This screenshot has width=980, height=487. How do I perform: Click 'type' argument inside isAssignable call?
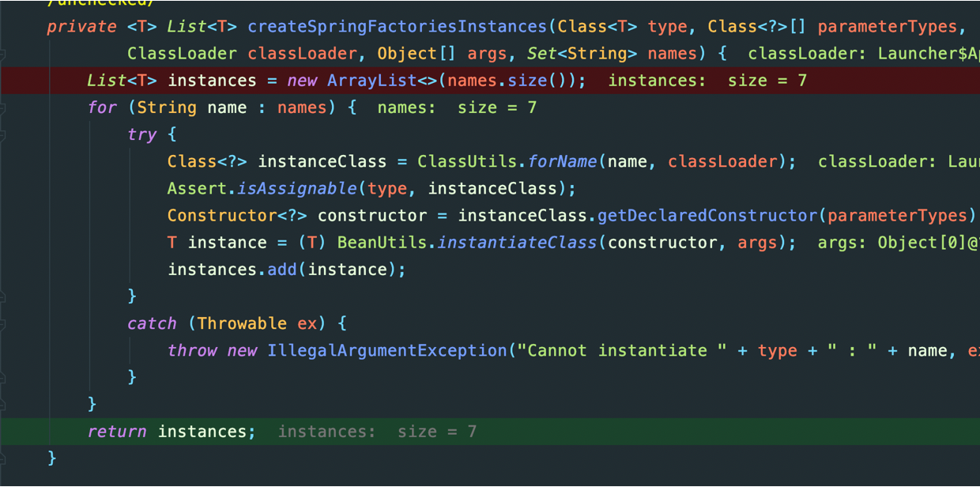tap(387, 188)
